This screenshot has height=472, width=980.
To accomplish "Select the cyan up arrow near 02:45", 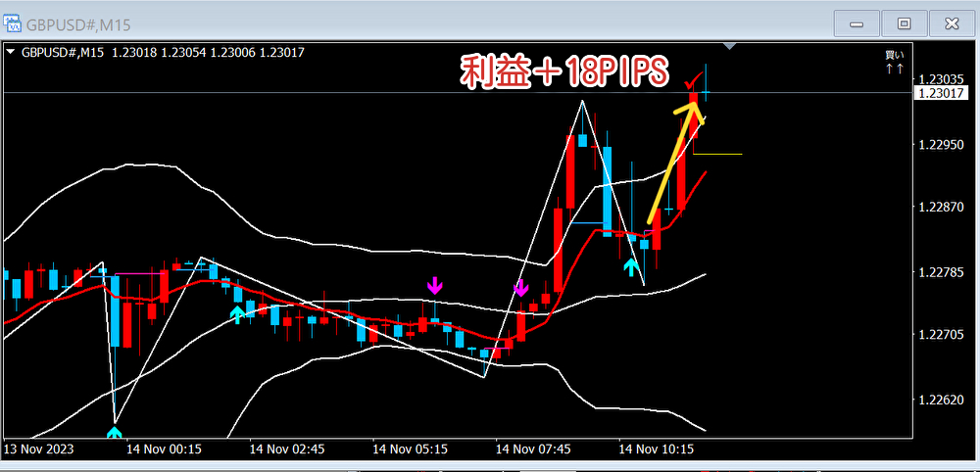I will click(x=237, y=315).
